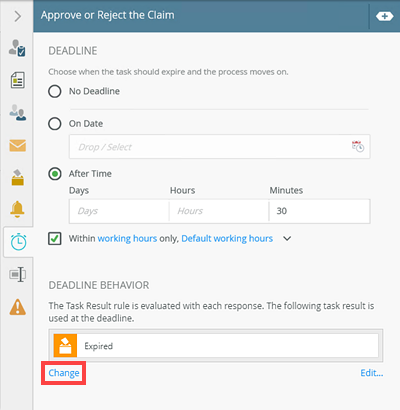This screenshot has width=400, height=410.
Task: Click the Hours input field
Action: [x=219, y=211]
